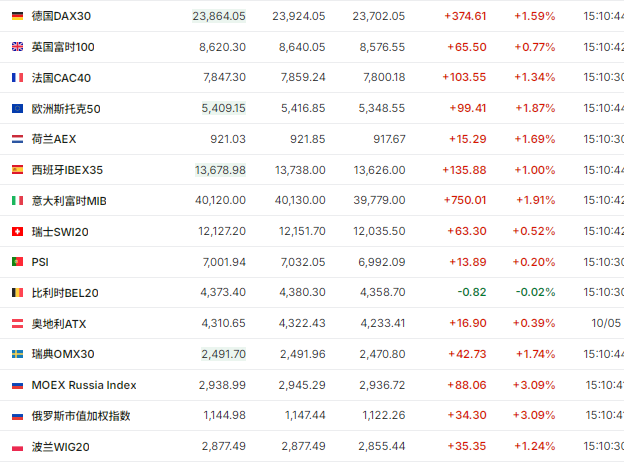This screenshot has width=629, height=466.
Task: Open the 荷兰AEX index link
Action: tap(54, 139)
